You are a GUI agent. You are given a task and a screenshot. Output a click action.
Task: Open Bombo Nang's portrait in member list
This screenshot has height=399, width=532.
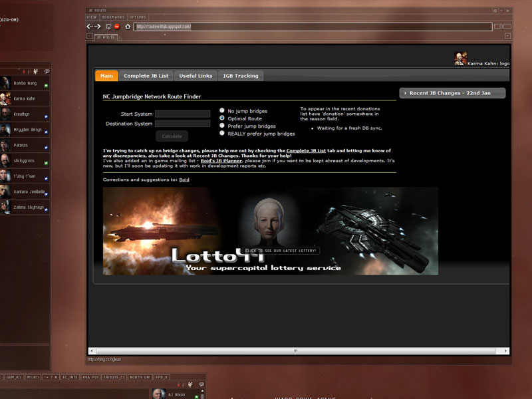5,83
